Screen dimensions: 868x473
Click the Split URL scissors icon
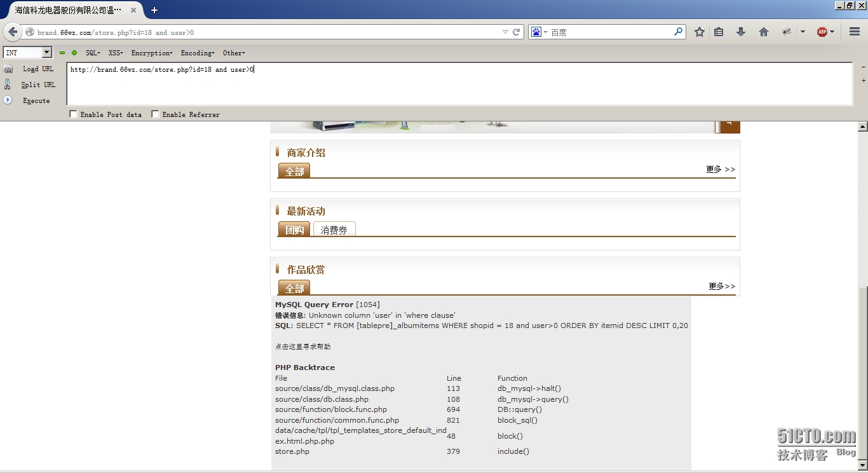pyautogui.click(x=8, y=85)
